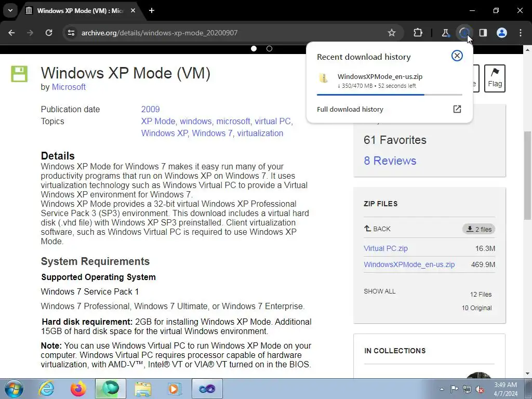The width and height of the screenshot is (532, 399).
Task: Launch Firefox from the taskbar
Action: 78,389
